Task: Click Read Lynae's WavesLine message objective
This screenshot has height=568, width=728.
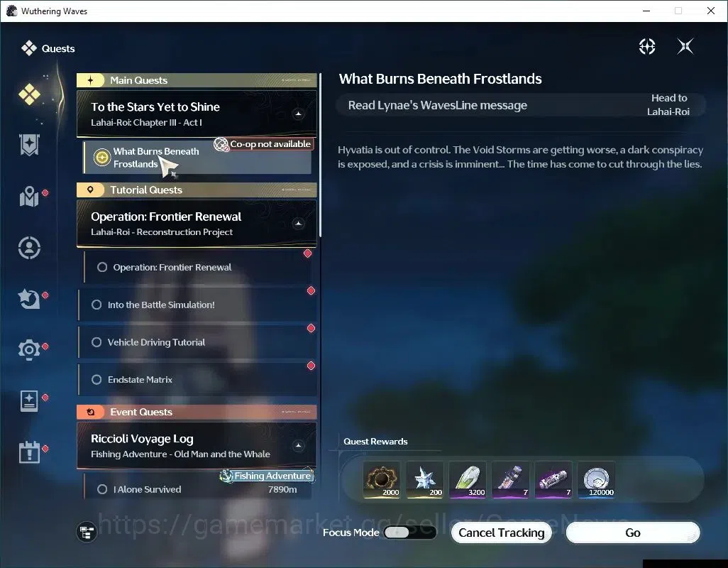Action: [x=438, y=105]
